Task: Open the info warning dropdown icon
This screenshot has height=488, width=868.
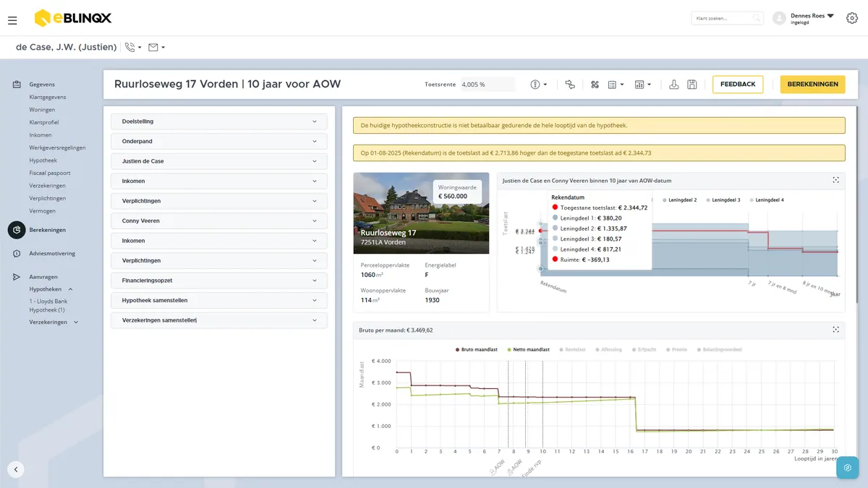Action: (535, 85)
